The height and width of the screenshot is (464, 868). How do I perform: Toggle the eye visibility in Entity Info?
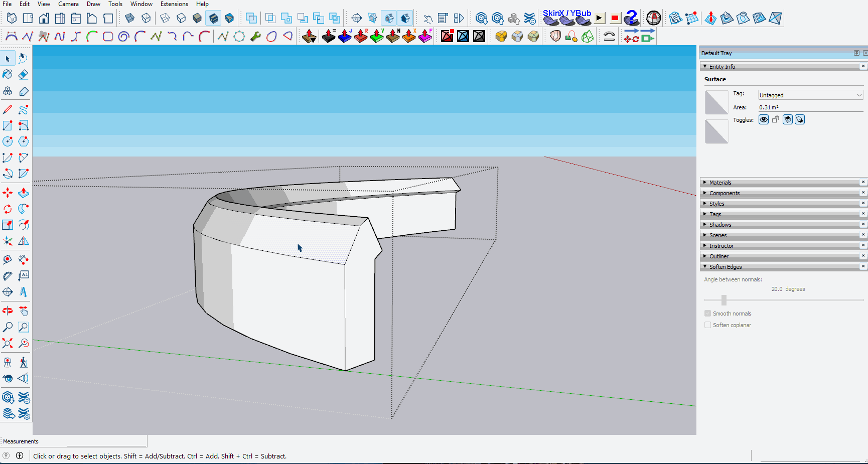763,119
